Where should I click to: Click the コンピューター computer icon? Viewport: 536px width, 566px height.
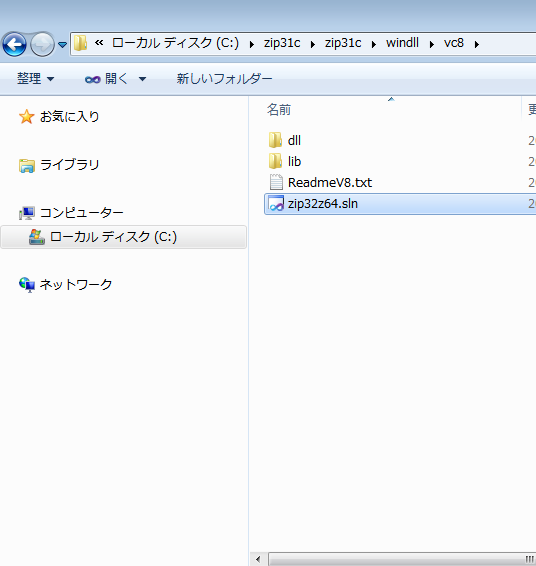27,213
